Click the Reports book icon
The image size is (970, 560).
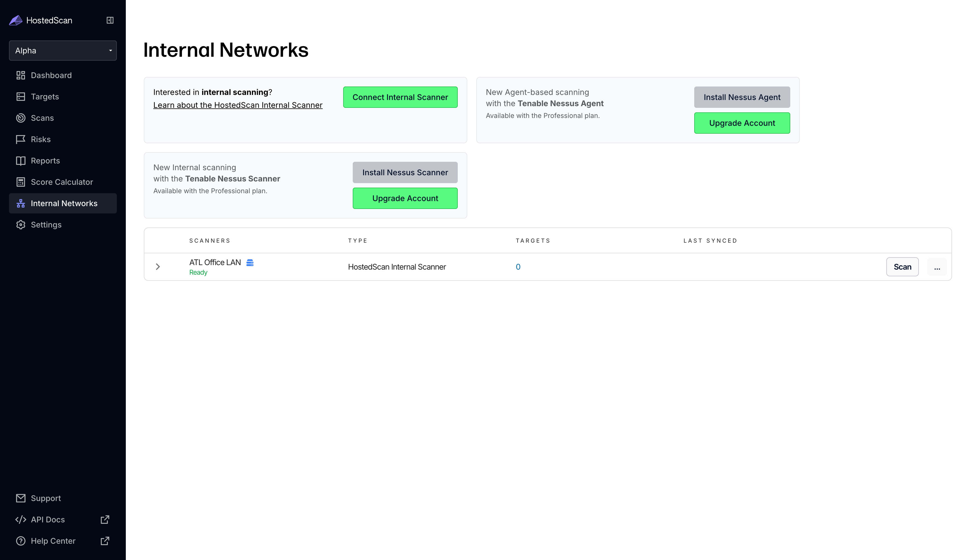coord(21,161)
